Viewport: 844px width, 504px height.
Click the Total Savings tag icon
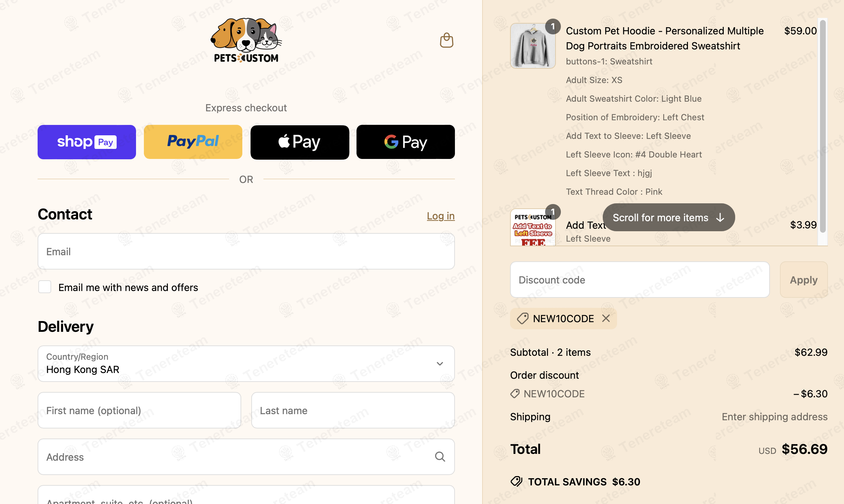(516, 481)
